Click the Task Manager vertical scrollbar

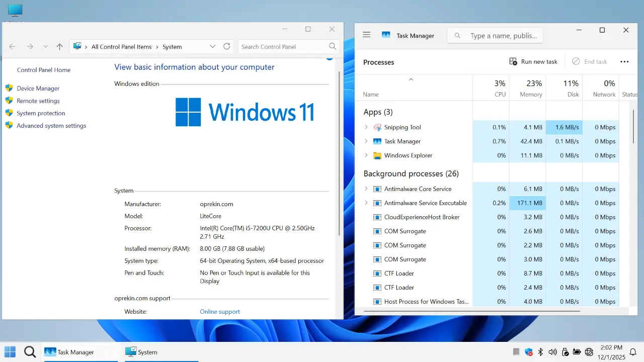[x=633, y=126]
